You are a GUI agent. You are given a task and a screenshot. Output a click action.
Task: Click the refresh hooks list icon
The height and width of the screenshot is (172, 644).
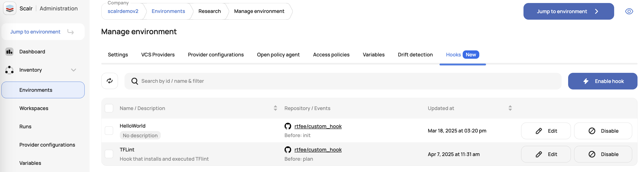(x=109, y=81)
